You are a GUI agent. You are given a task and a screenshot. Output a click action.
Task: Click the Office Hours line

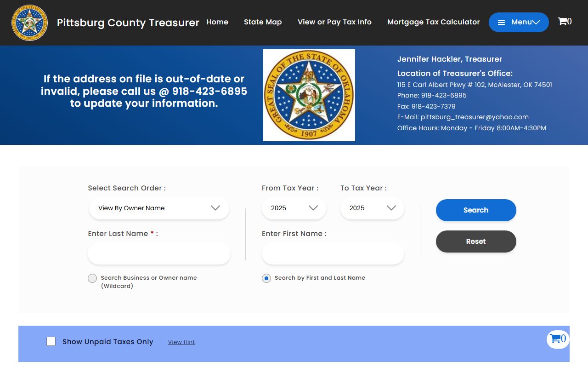pyautogui.click(x=472, y=128)
